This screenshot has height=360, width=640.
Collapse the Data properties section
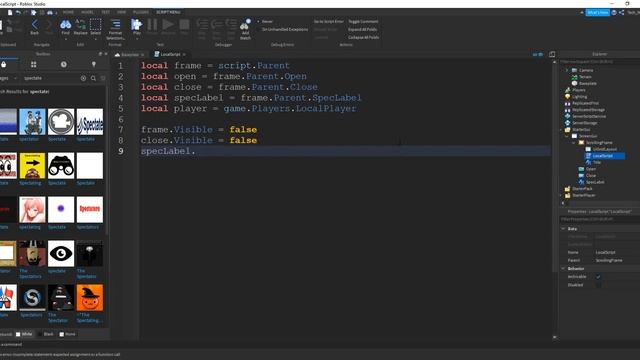(564, 229)
